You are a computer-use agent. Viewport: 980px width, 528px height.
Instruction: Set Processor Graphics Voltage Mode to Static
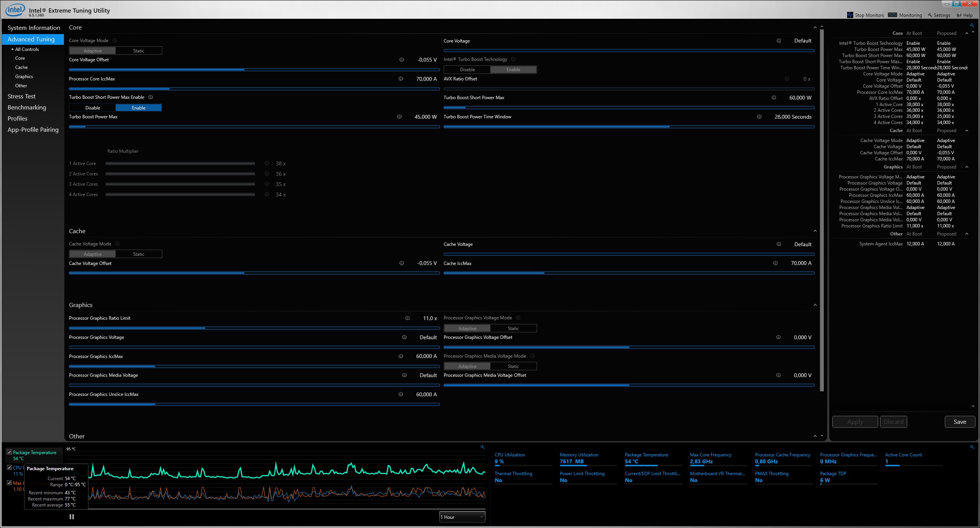(513, 328)
